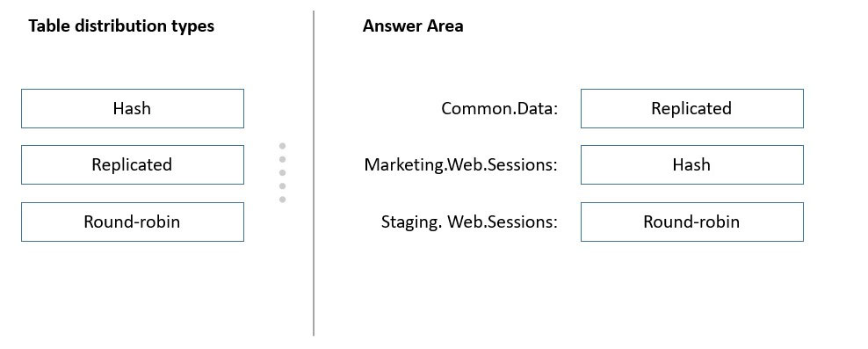Click the Hash answer box beside Marketing.Web.Sessions
The height and width of the screenshot is (349, 868).
click(692, 164)
